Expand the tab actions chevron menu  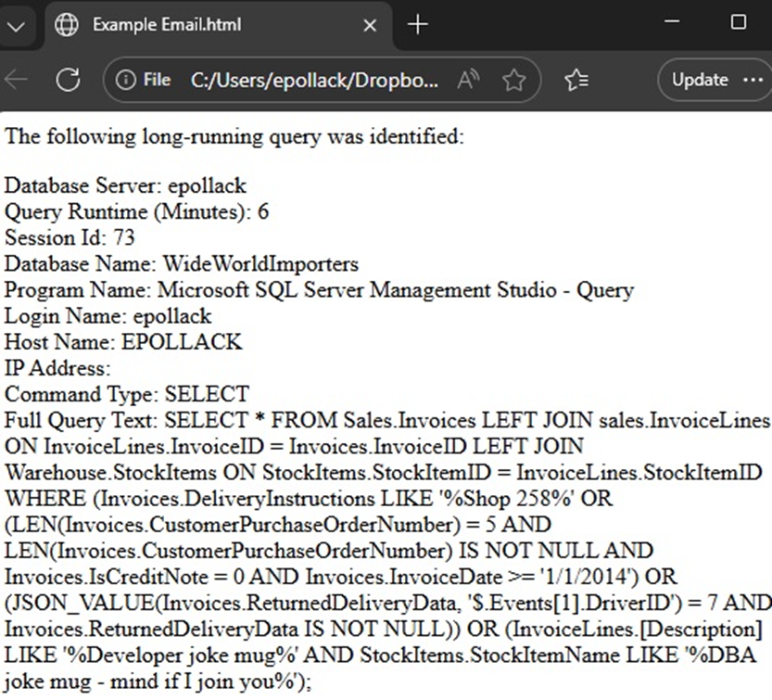tap(17, 26)
